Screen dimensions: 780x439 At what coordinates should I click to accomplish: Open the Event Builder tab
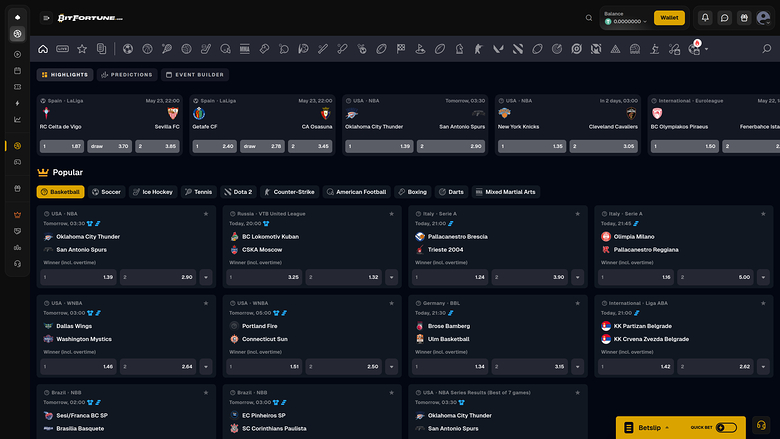coord(195,75)
